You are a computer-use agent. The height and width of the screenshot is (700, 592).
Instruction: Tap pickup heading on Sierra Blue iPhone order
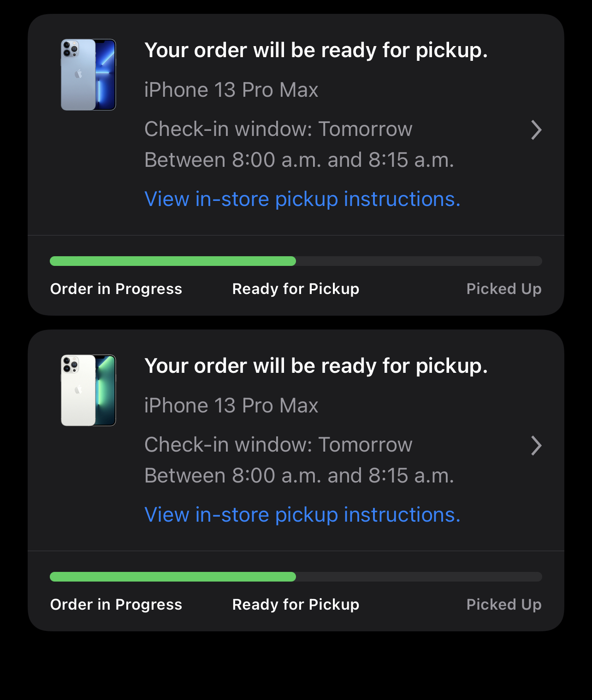click(x=316, y=50)
